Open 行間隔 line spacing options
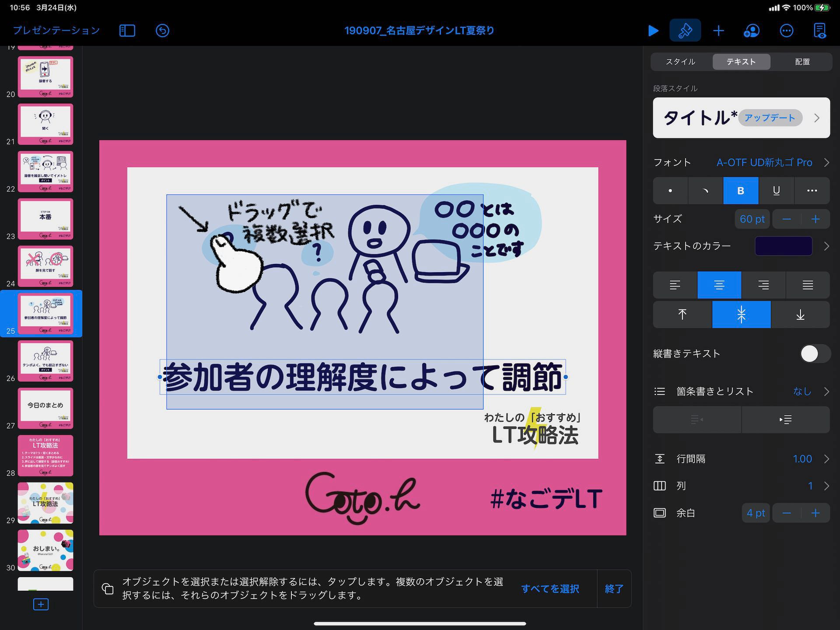The width and height of the screenshot is (840, 630). click(742, 459)
